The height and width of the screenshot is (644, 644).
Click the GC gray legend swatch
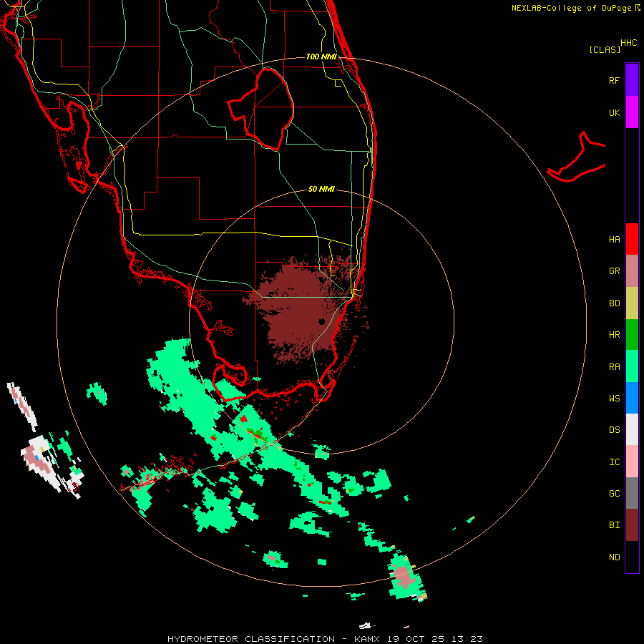(632, 493)
